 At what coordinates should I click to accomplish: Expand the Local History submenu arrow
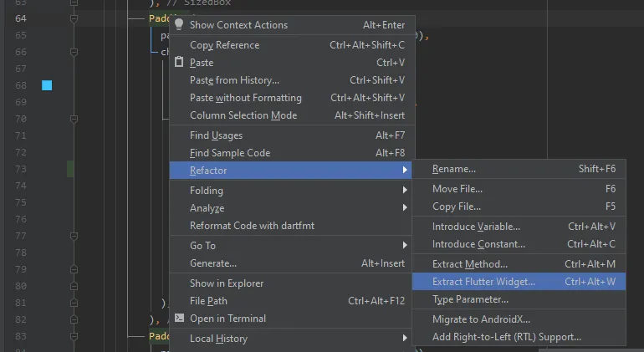[x=405, y=339]
